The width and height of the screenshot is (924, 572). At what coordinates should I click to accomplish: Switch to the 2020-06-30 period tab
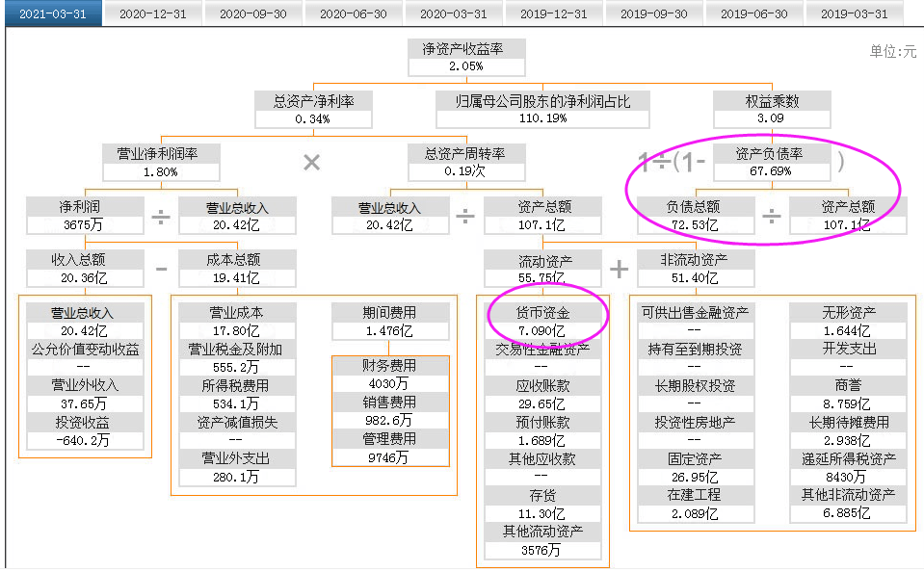tap(353, 13)
